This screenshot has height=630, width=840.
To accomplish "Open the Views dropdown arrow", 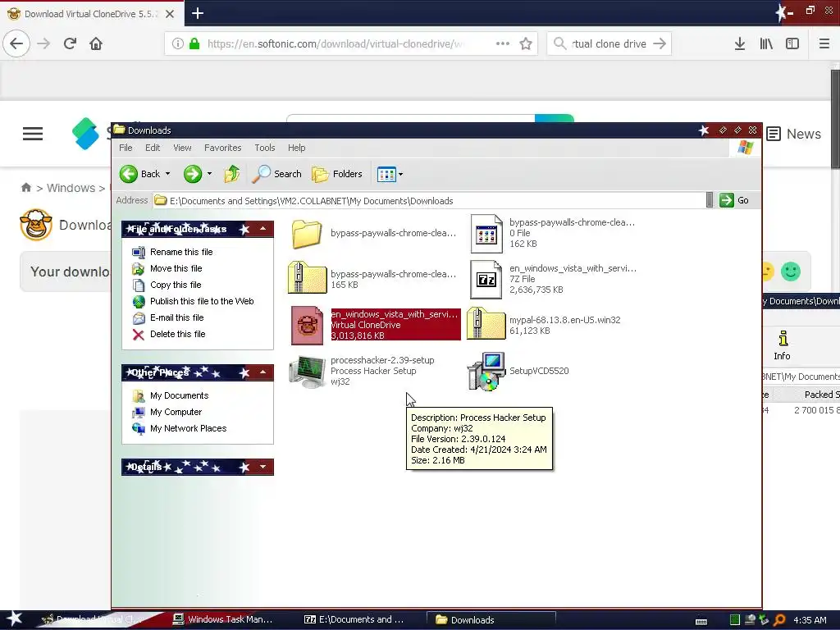I will coord(400,174).
